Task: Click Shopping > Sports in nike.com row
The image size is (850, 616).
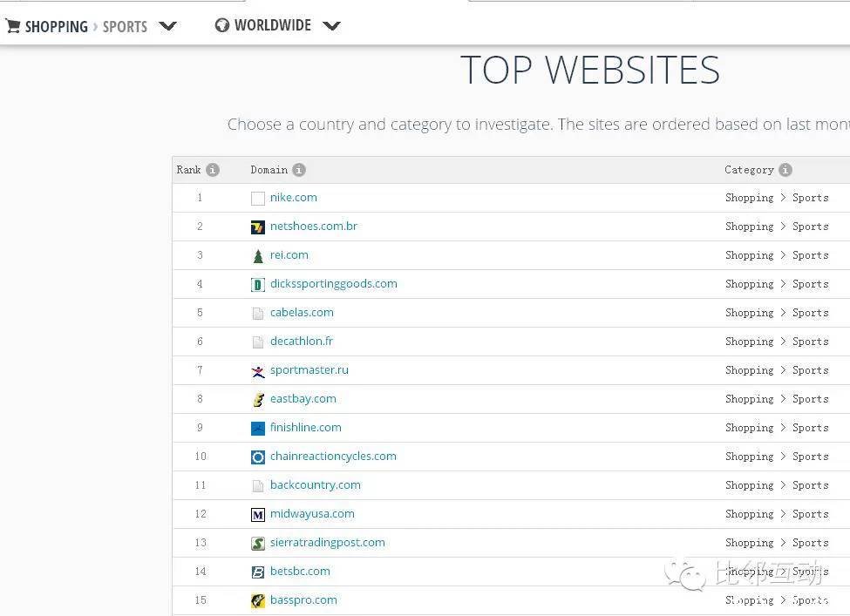Action: [777, 198]
